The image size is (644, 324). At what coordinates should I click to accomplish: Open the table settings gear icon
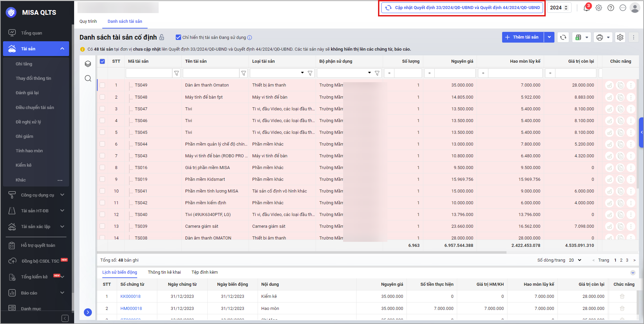click(620, 37)
